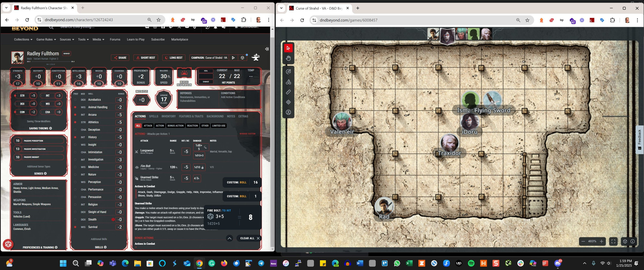Switch to the Spells tab
The image size is (644, 270).
pos(153,116)
